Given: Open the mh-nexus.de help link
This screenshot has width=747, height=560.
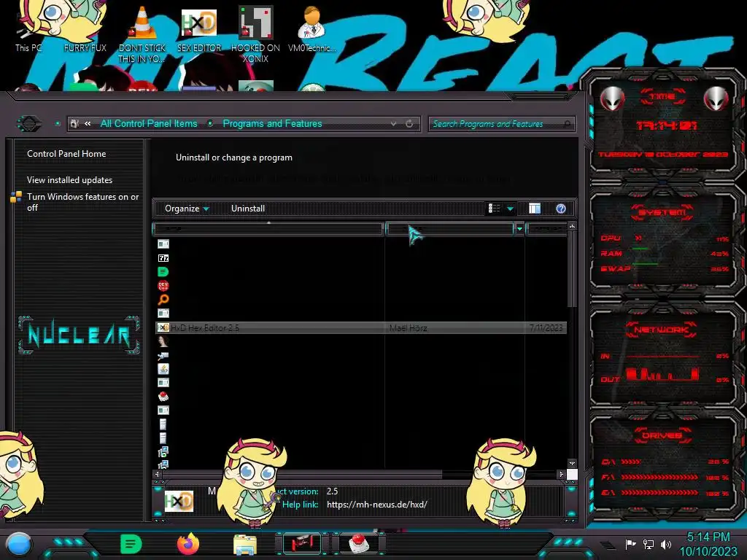Looking at the screenshot, I should (377, 505).
